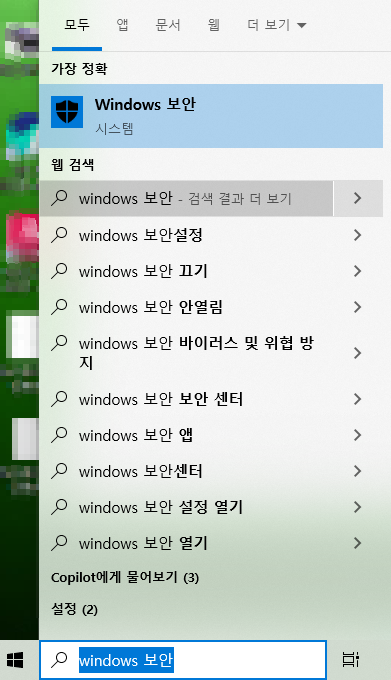Expand arrow for windows 보안 안열림 suggestion
391x680 pixels.
(357, 307)
